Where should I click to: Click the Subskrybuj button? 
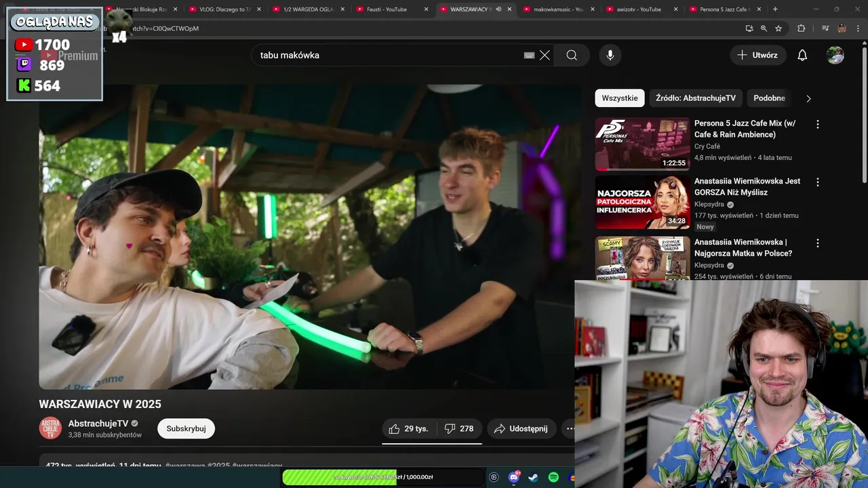[186, 428]
